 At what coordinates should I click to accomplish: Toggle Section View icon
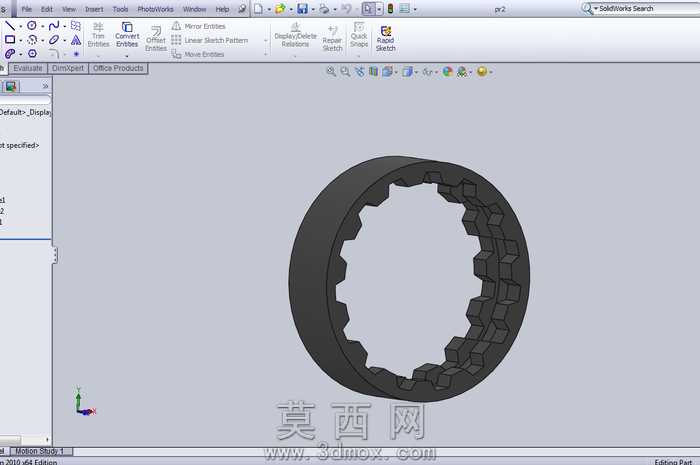(x=374, y=71)
